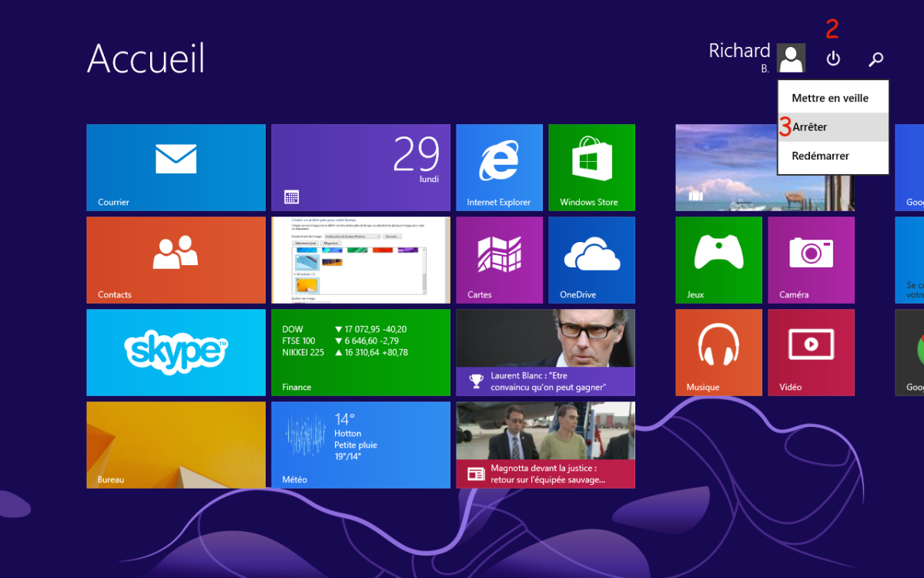Open the Météo weather tile
Image resolution: width=924 pixels, height=578 pixels.
tap(360, 445)
